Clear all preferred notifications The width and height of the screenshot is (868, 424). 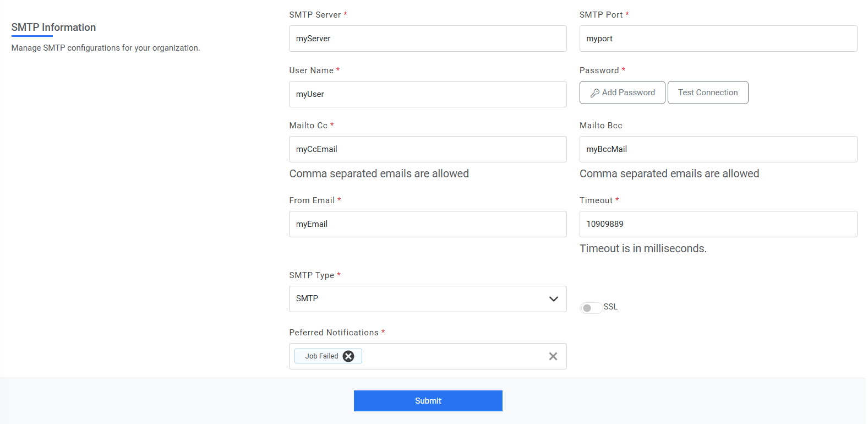click(x=553, y=356)
